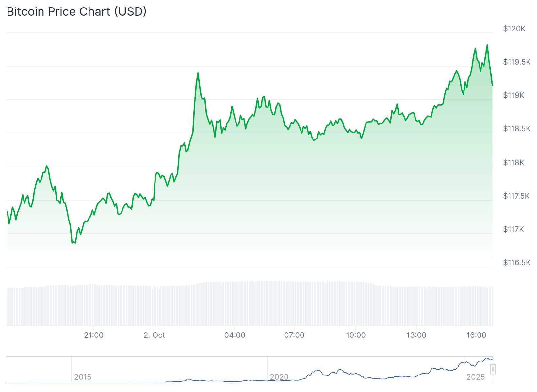Click the 2015 label in the navigator
Viewport: 537px width, 392px height.
click(x=83, y=377)
